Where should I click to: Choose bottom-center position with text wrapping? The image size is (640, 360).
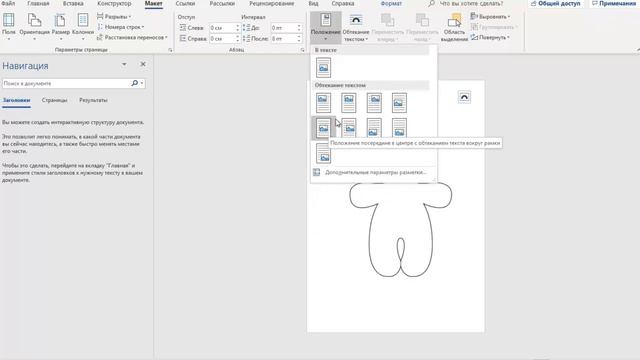(399, 128)
